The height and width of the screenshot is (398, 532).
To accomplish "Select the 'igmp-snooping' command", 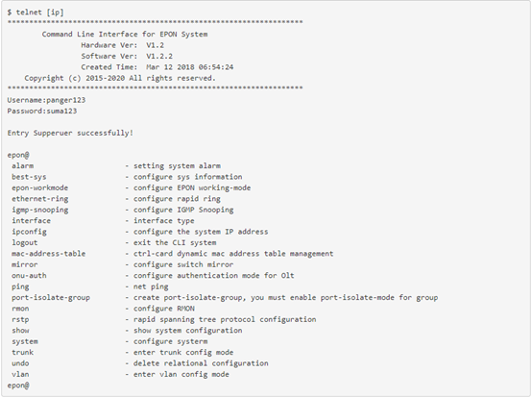I will pos(39,210).
